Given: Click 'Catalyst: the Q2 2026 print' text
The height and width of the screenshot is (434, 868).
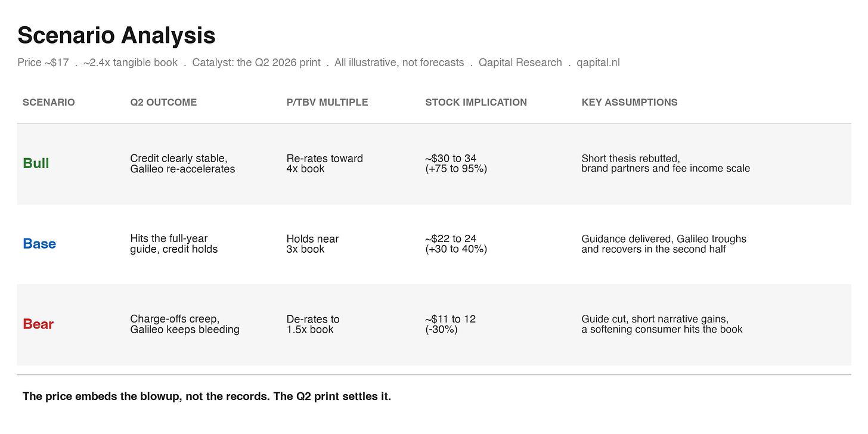Looking at the screenshot, I should (256, 63).
